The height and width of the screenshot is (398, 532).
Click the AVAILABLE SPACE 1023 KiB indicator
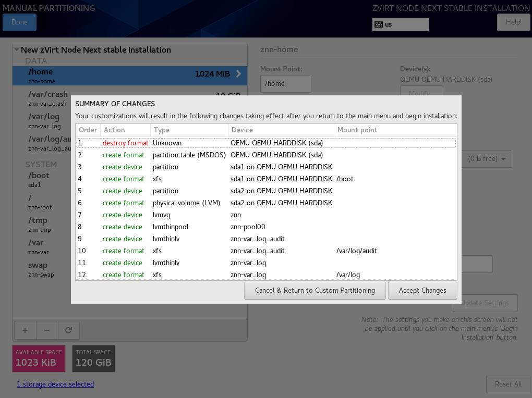coord(39,359)
